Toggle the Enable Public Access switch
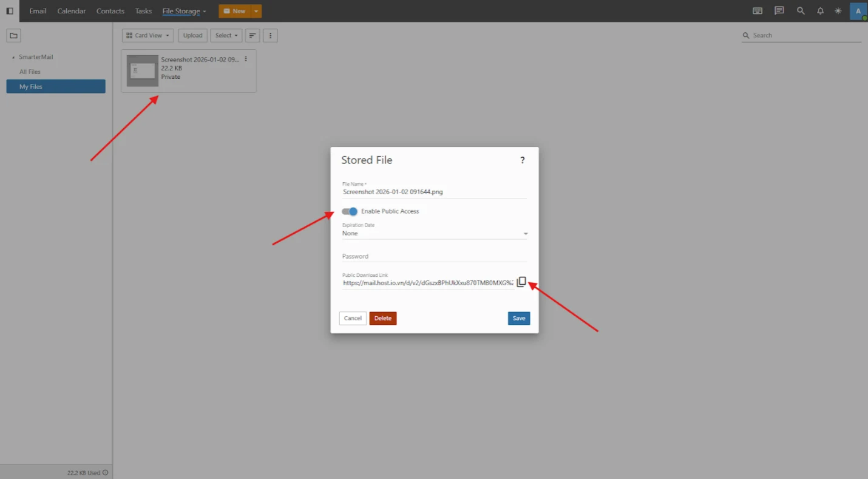The height and width of the screenshot is (482, 868). (x=350, y=211)
